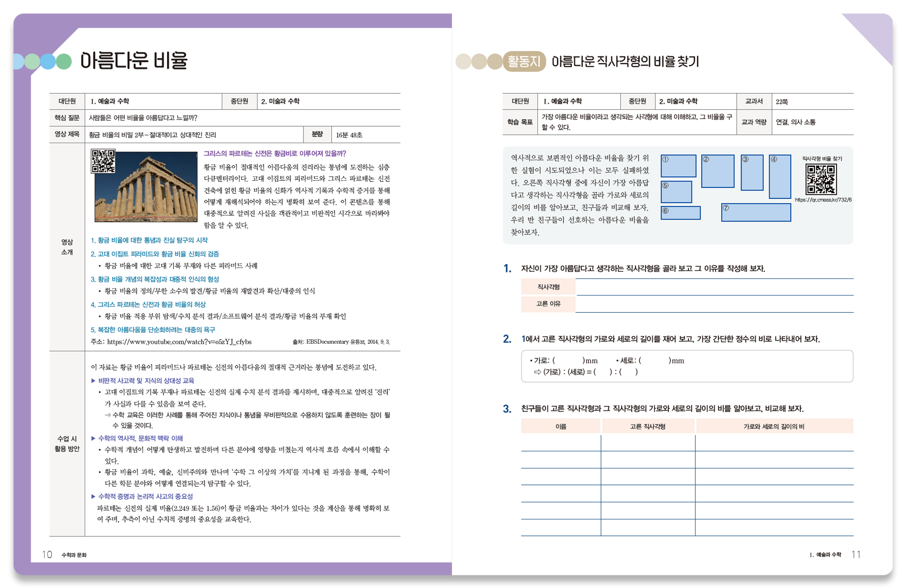
Task: Select rectangle number ②
Action: pos(717,171)
